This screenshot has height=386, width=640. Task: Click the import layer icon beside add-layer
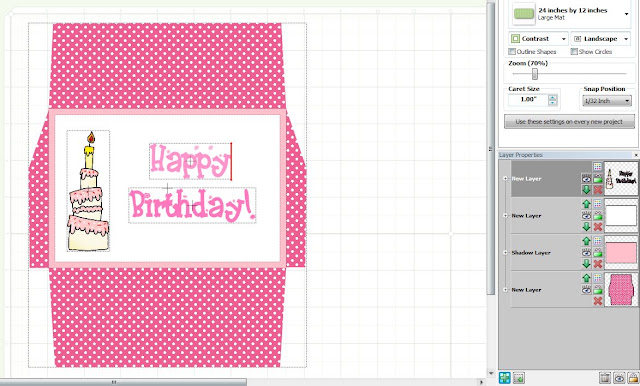click(519, 378)
